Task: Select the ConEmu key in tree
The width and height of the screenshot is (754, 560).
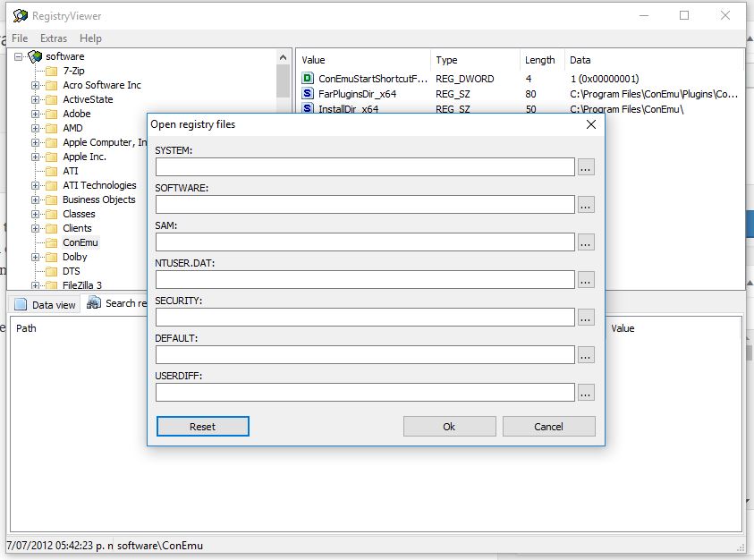Action: coord(80,242)
